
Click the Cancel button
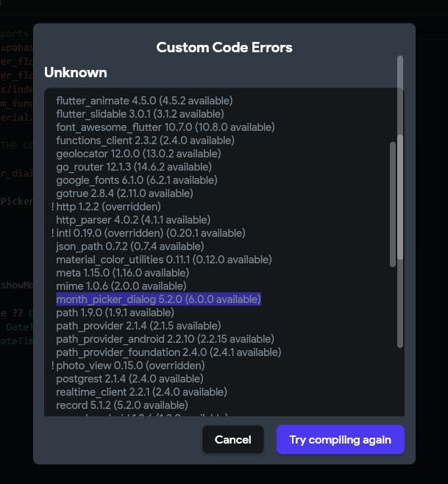pos(232,440)
